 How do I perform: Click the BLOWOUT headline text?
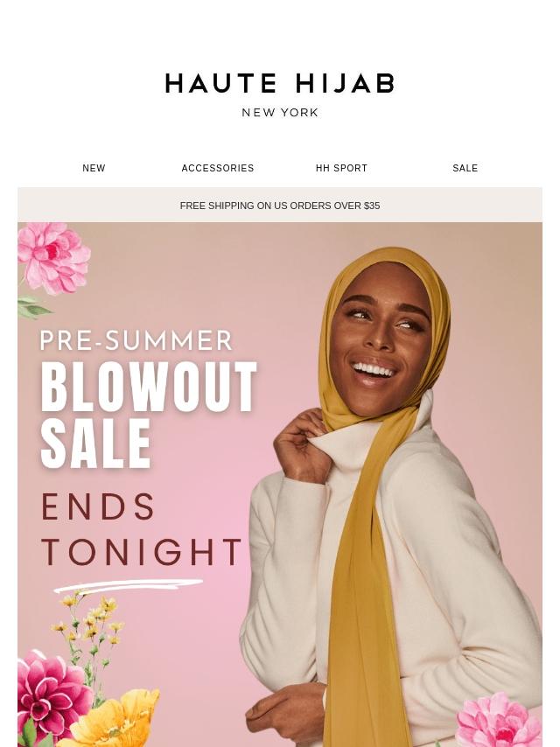point(149,387)
